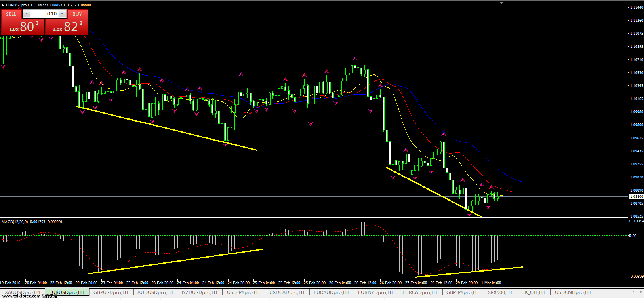Click the 1.10165 price axis label
The width and height of the screenshot is (644, 300).
coord(636,99)
